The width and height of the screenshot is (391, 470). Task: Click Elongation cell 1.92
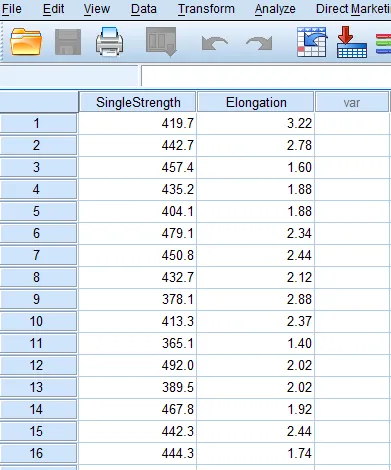pos(256,409)
